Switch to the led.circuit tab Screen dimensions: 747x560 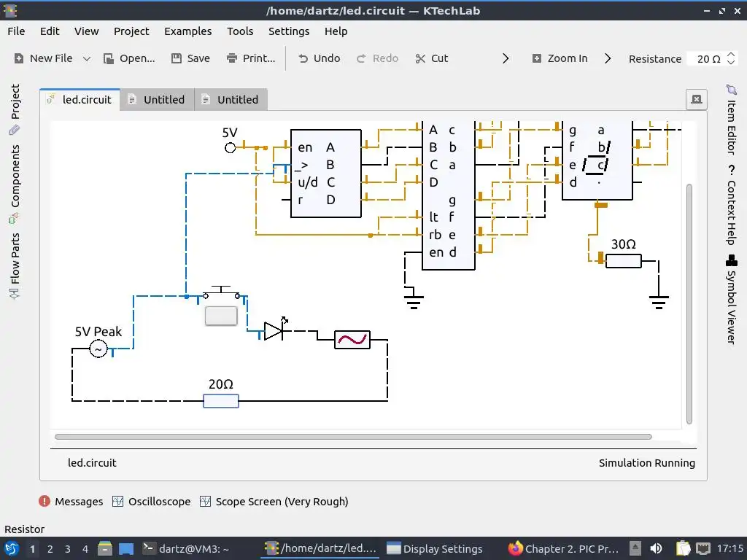tap(80, 99)
